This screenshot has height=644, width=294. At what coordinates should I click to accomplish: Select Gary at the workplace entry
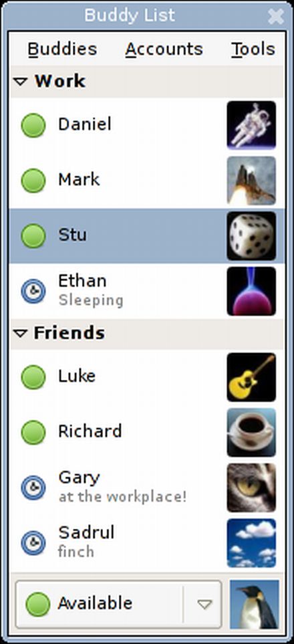tap(146, 488)
